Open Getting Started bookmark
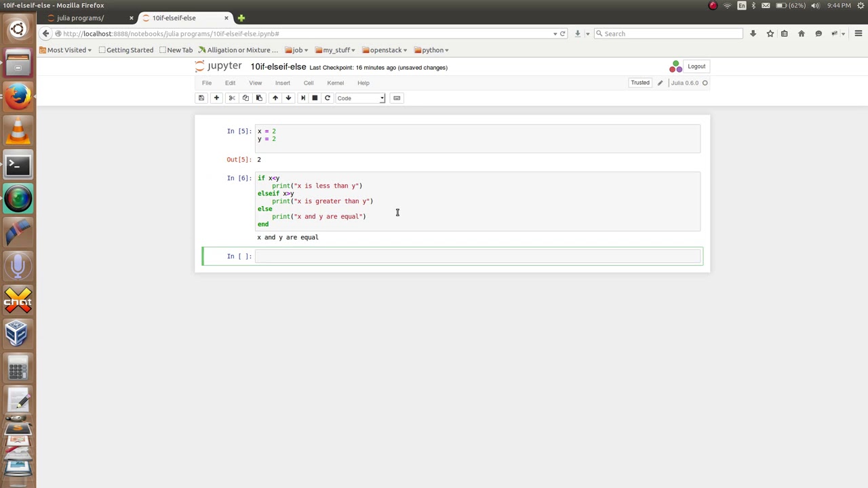The image size is (868, 488). [126, 50]
